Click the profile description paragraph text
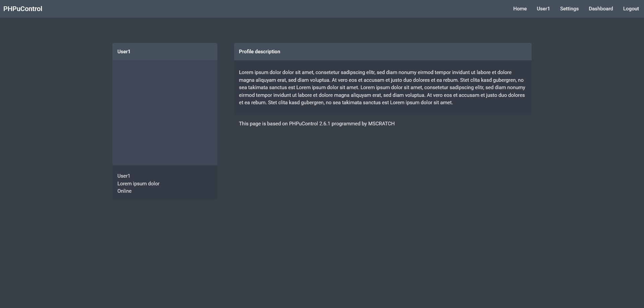The height and width of the screenshot is (308, 644). point(382,87)
